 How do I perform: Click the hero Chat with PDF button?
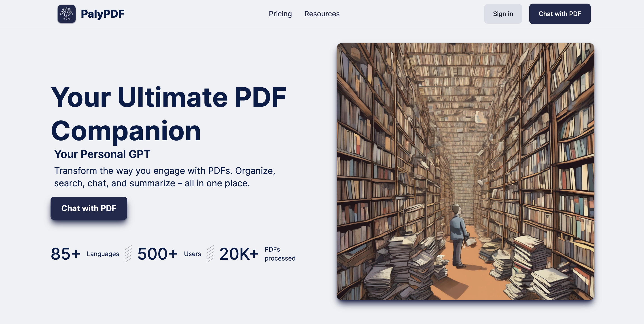(x=89, y=208)
